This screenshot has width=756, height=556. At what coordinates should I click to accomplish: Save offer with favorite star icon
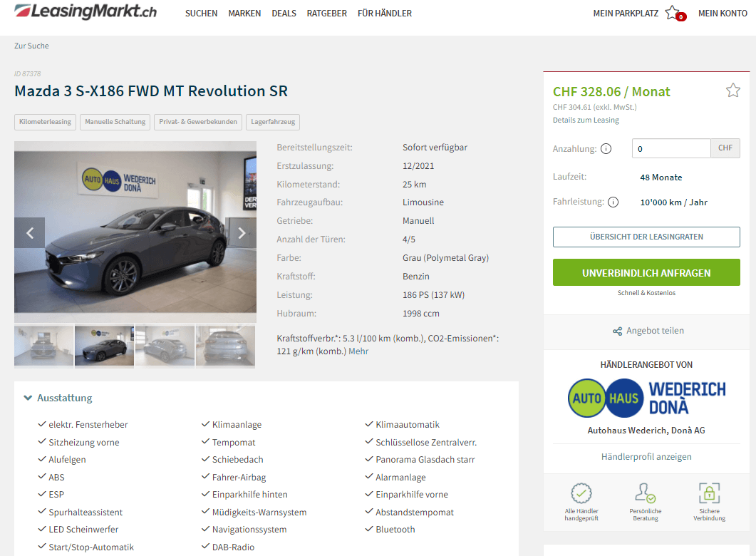pos(733,91)
